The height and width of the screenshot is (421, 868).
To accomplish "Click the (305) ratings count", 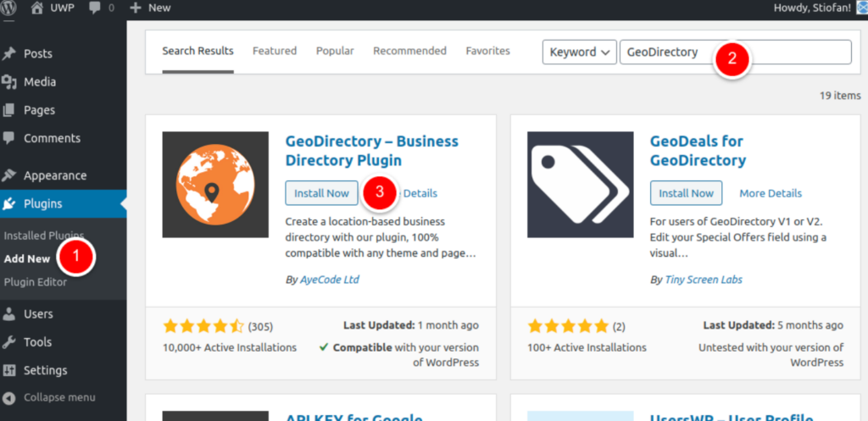I will 260,326.
